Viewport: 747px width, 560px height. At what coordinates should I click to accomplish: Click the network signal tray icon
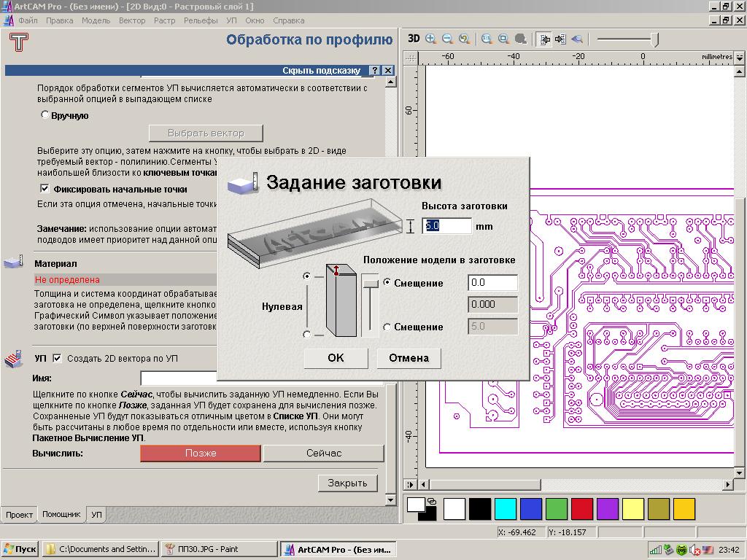(656, 550)
